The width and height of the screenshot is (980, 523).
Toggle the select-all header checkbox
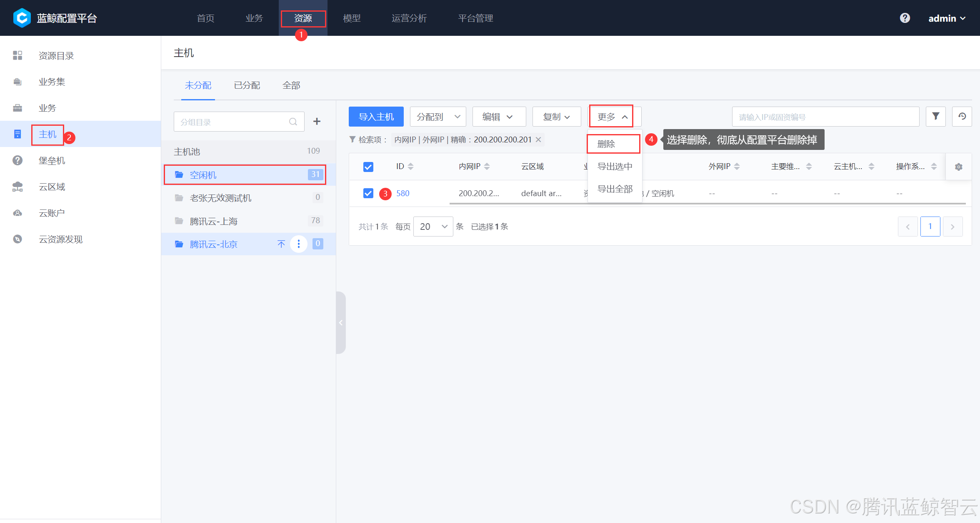click(x=368, y=167)
